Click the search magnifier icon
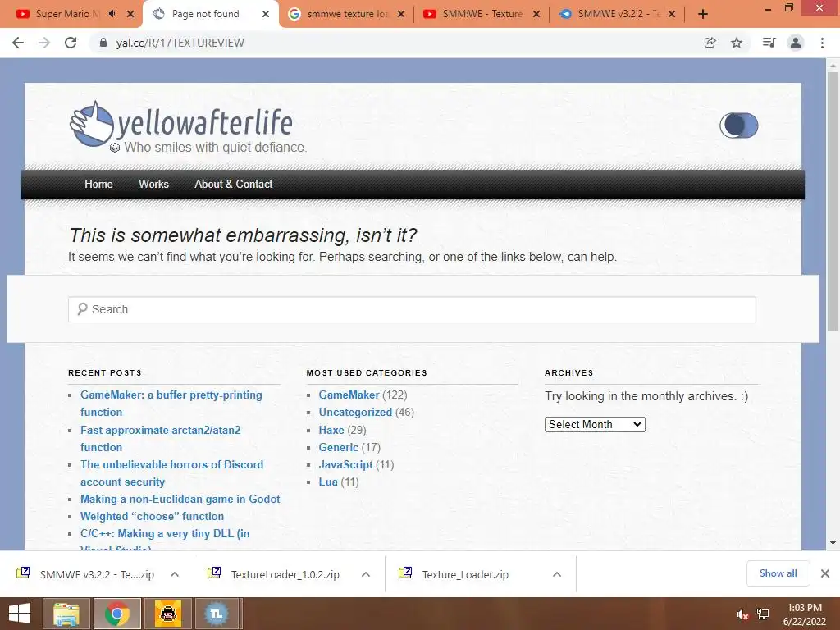Image resolution: width=840 pixels, height=630 pixels. pyautogui.click(x=82, y=309)
